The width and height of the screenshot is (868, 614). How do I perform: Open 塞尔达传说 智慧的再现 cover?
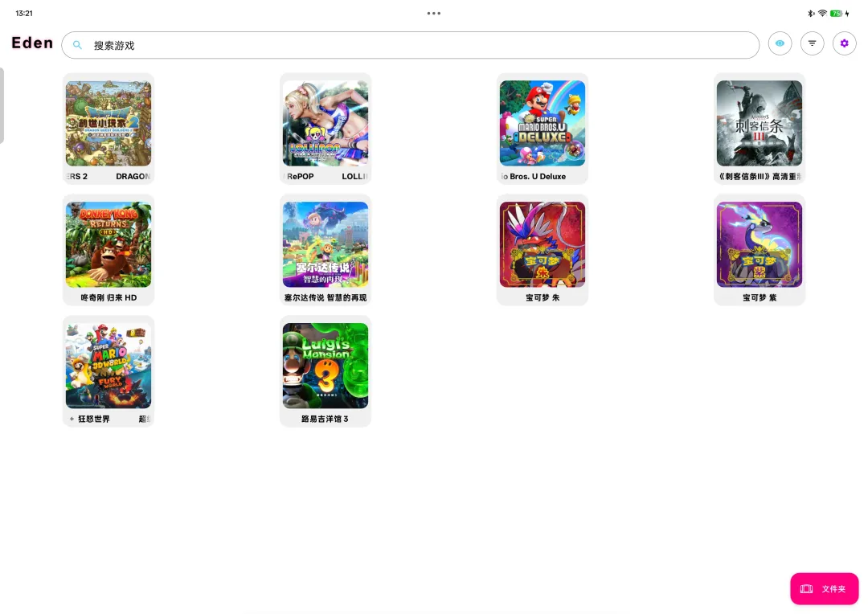tap(325, 244)
